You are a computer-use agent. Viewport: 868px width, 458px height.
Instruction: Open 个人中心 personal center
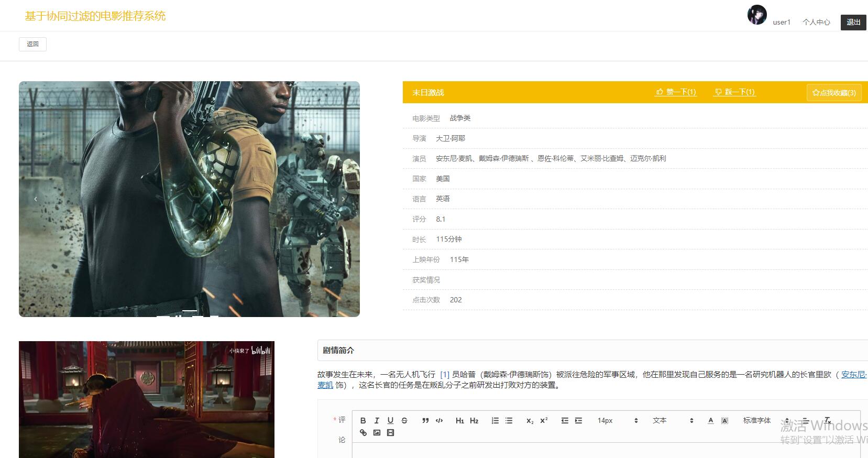(816, 22)
